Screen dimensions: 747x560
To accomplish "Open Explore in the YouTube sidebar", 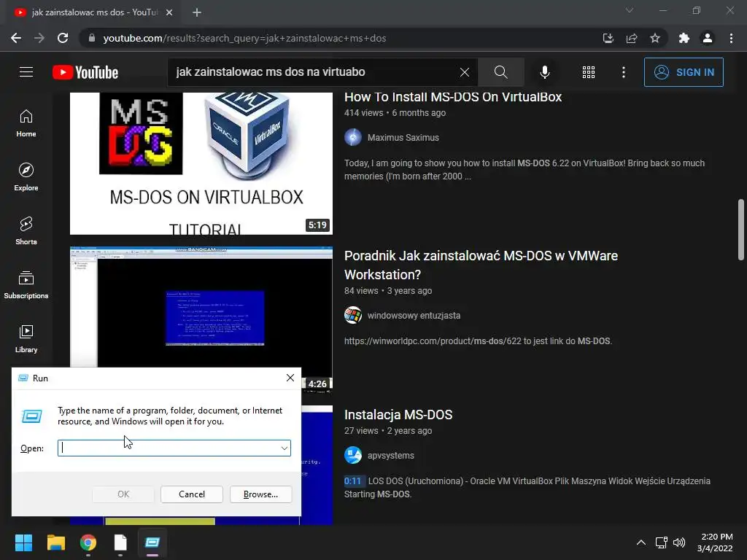I will pyautogui.click(x=26, y=177).
